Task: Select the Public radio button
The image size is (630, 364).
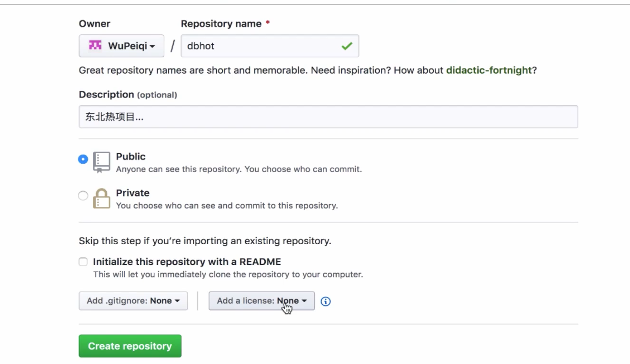Action: tap(83, 159)
